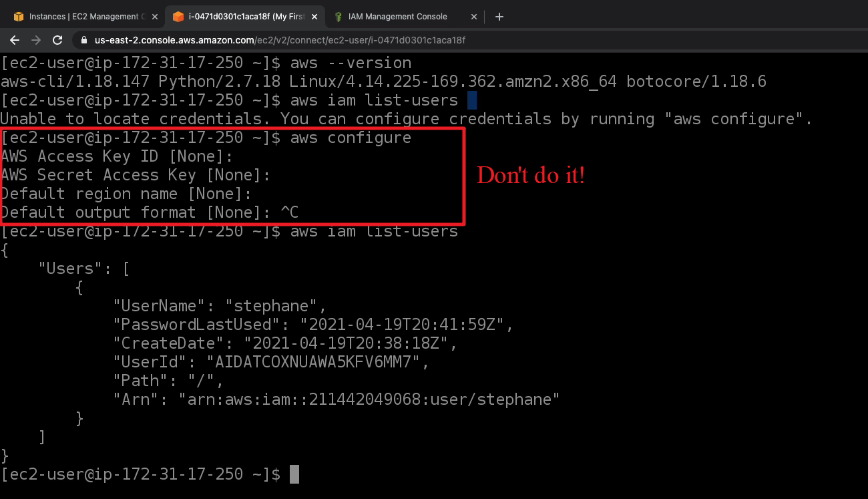Reload the current page
Image resolution: width=868 pixels, height=499 pixels.
(x=57, y=40)
